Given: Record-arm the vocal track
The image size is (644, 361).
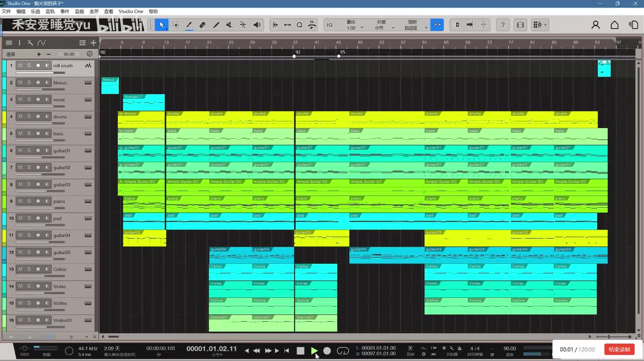Looking at the screenshot, I should coord(38,100).
